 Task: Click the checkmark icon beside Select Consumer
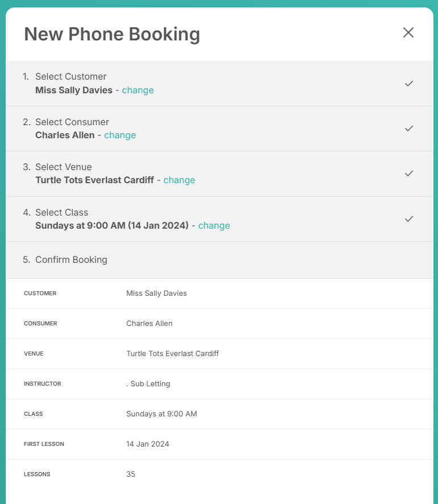point(409,129)
